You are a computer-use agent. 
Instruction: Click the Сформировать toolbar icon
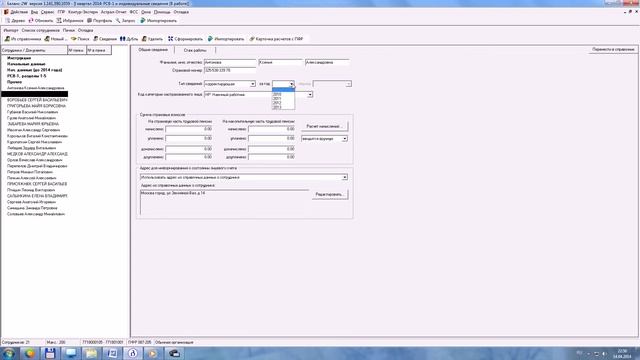(x=171, y=39)
